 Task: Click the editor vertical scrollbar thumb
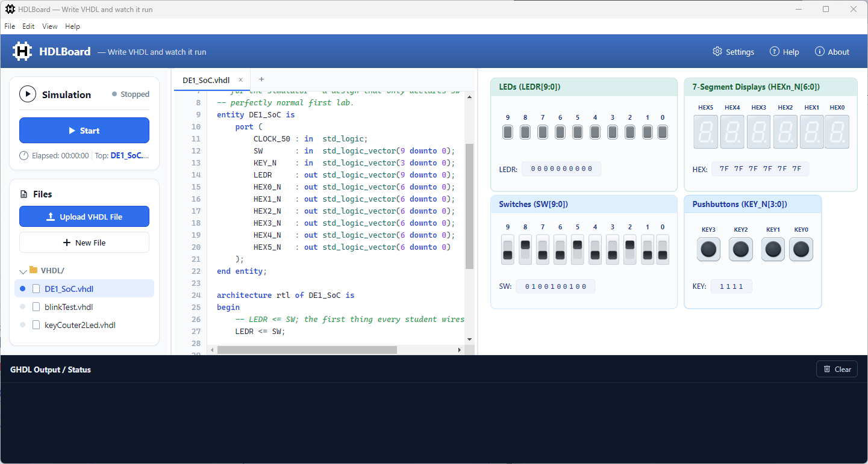pyautogui.click(x=470, y=206)
